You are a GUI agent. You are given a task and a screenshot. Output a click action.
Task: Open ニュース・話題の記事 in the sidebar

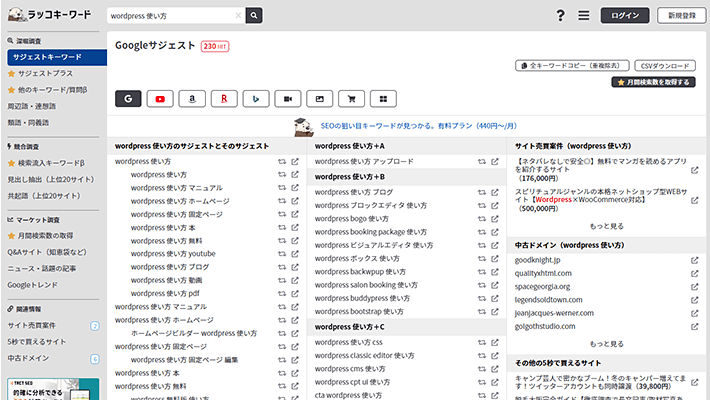click(42, 268)
